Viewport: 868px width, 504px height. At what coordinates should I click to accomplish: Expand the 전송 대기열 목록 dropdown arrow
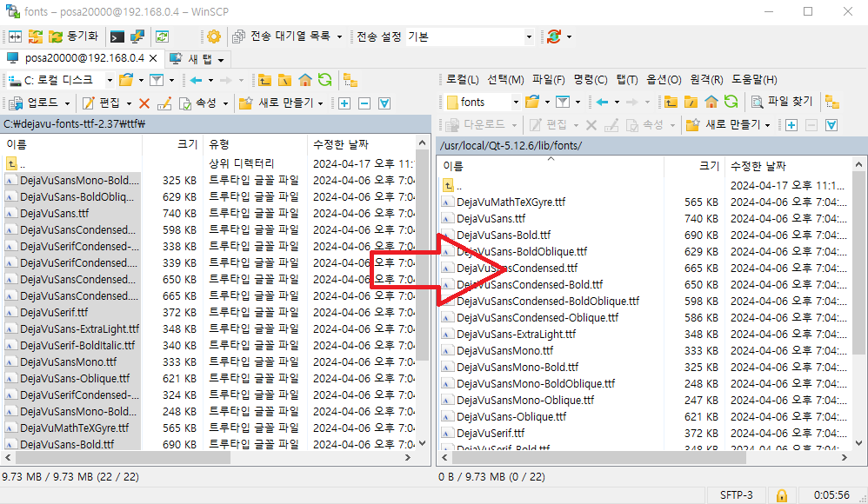339,37
